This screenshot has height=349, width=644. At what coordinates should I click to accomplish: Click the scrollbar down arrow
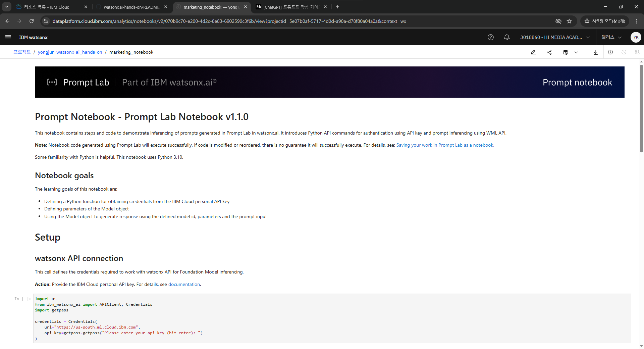tap(641, 346)
